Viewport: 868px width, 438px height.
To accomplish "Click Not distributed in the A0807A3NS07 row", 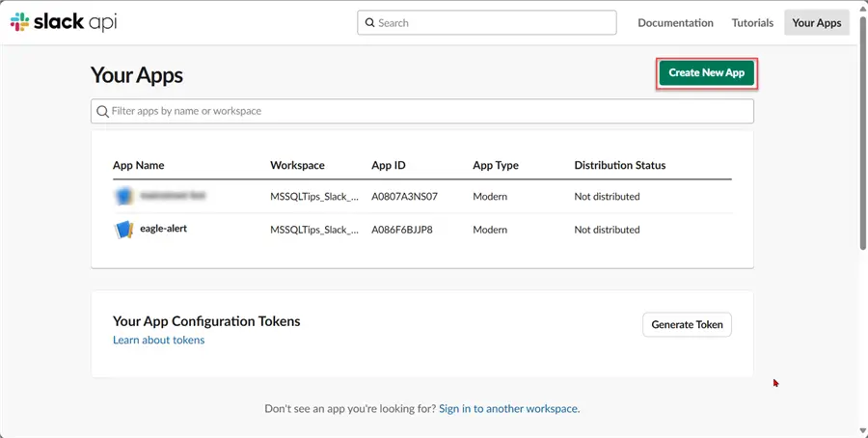I will [607, 197].
